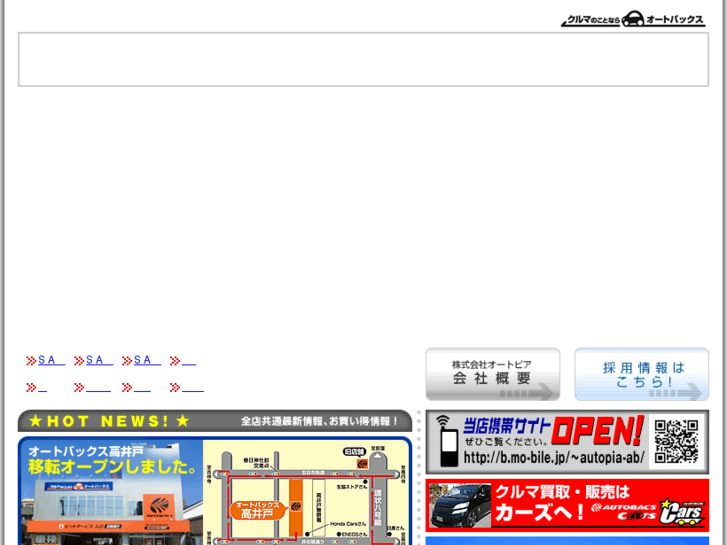The image size is (727, 545).
Task: Click the mobile phone icon in the 当店携帯サイト banner
Action: pyautogui.click(x=448, y=442)
